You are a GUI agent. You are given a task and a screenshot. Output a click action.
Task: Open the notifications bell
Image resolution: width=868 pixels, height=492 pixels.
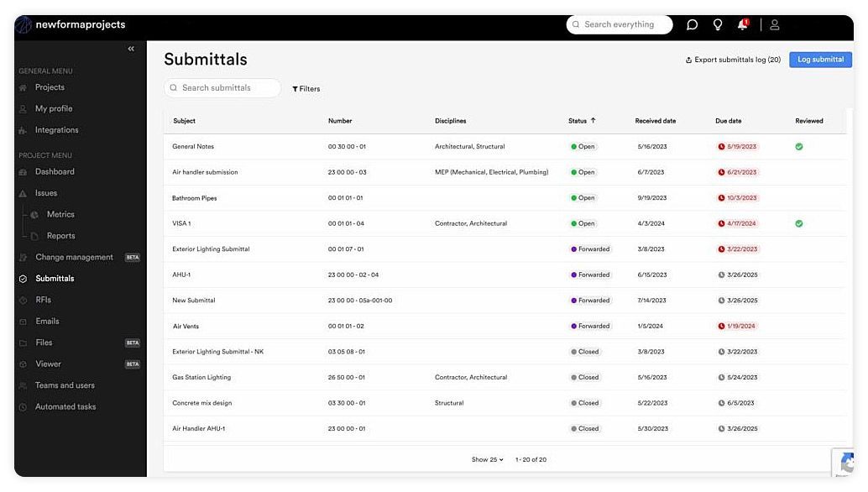point(741,24)
